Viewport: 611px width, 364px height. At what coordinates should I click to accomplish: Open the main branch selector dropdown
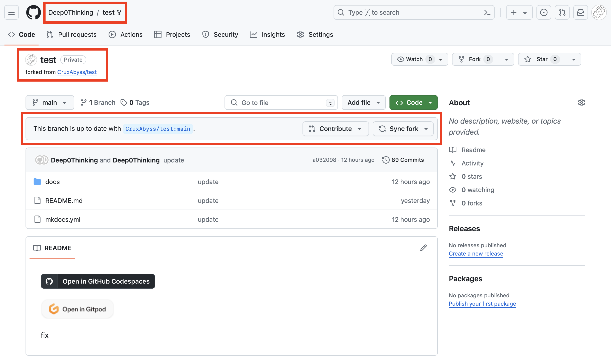[x=50, y=102]
